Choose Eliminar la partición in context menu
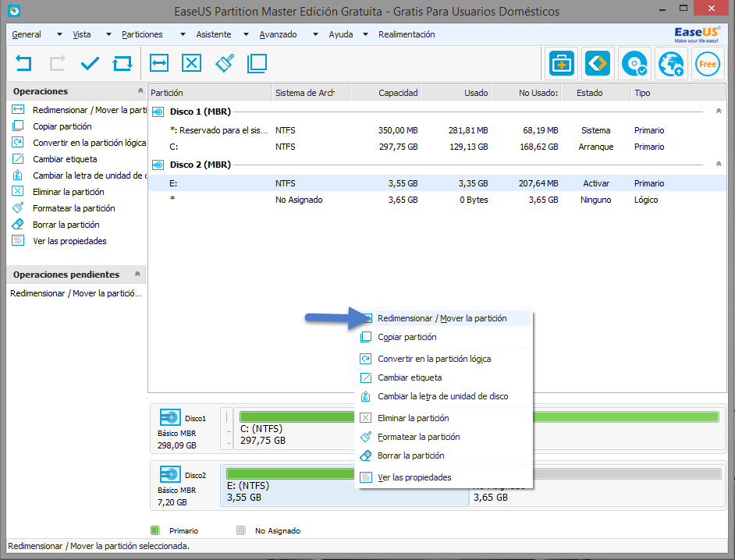 click(x=445, y=417)
